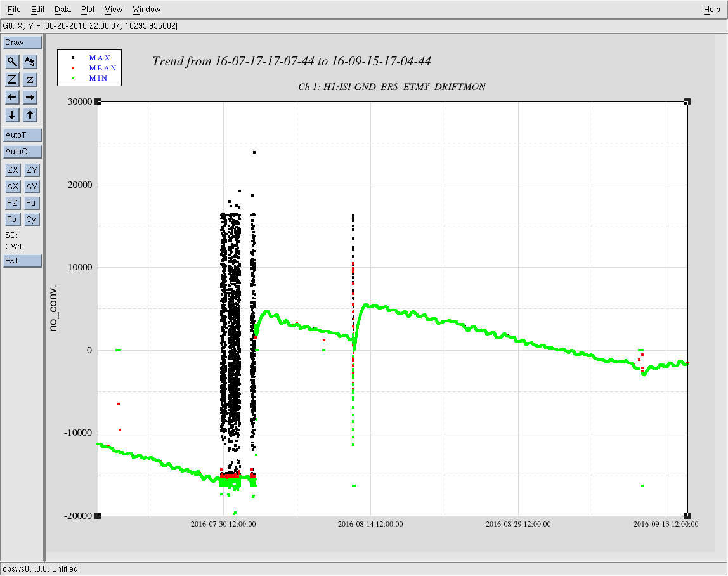
Task: Open the File menu
Action: pos(14,10)
